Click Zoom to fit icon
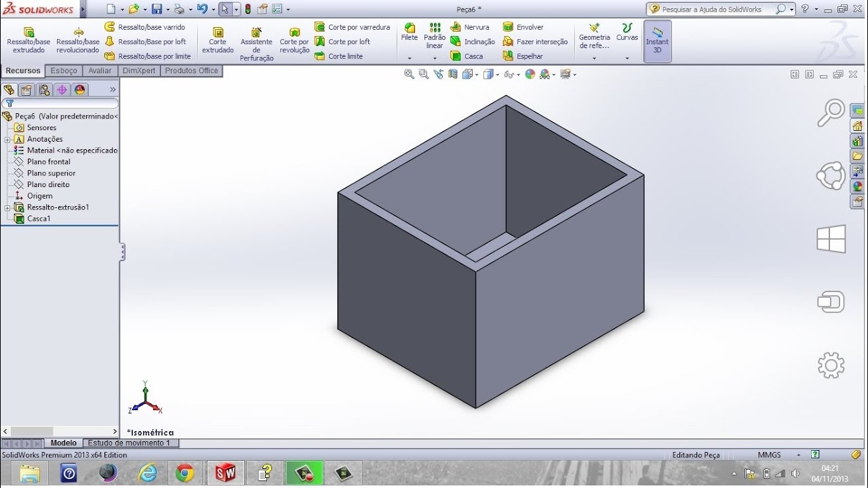The height and width of the screenshot is (488, 868). pos(409,74)
